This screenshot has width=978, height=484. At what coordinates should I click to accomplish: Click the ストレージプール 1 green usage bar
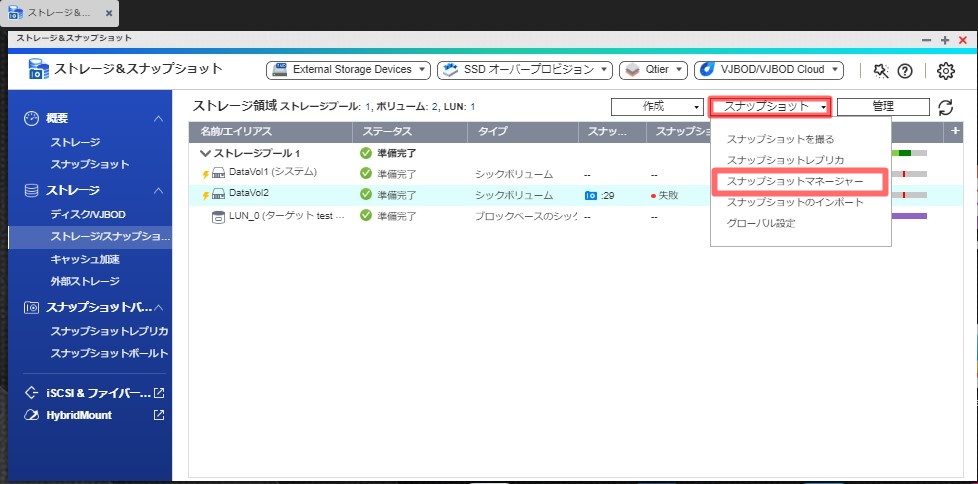909,153
